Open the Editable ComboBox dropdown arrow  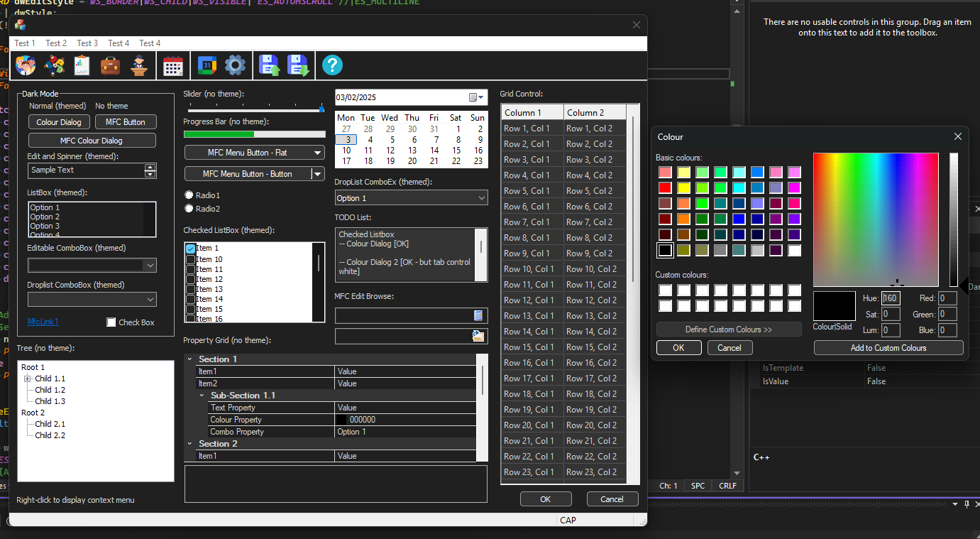coord(150,265)
